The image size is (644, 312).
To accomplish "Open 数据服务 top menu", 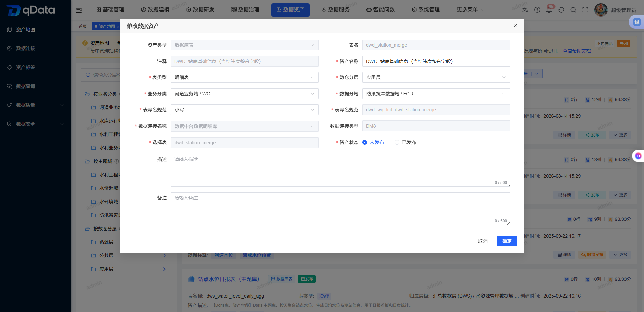I will (x=335, y=10).
